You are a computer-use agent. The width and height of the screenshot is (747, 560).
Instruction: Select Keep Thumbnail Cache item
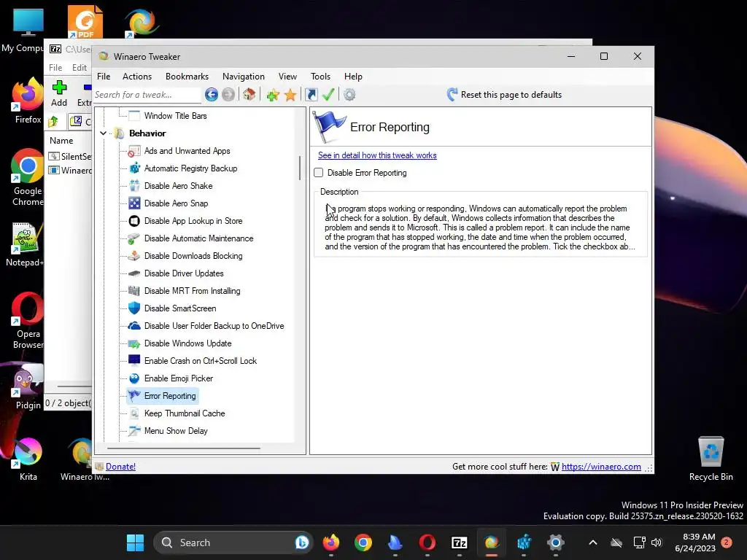tap(185, 413)
